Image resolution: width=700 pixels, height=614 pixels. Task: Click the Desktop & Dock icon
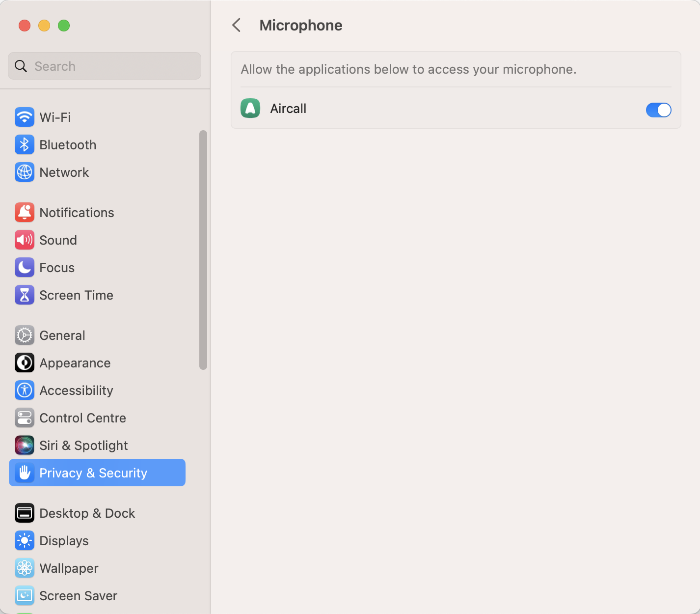click(25, 513)
